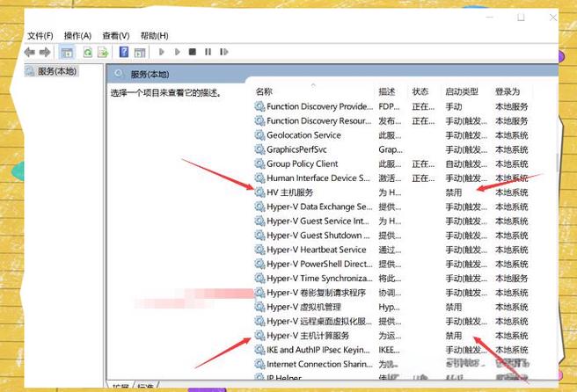This screenshot has height=392, width=577.
Task: Click 本地系统 login of Geolocation Service
Action: (512, 135)
